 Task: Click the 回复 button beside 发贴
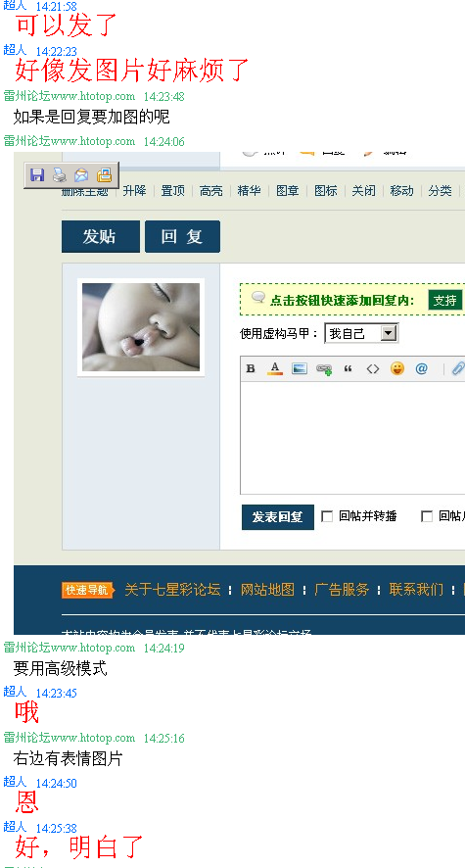click(182, 236)
